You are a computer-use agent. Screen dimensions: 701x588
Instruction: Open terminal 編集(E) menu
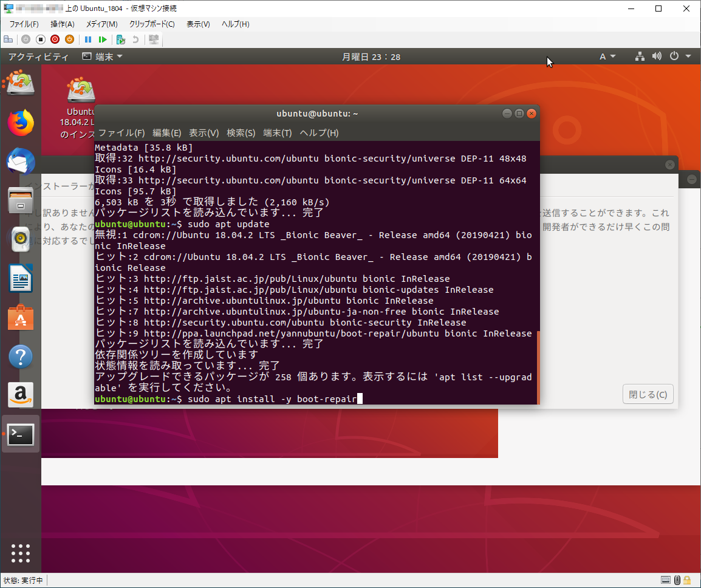point(167,133)
